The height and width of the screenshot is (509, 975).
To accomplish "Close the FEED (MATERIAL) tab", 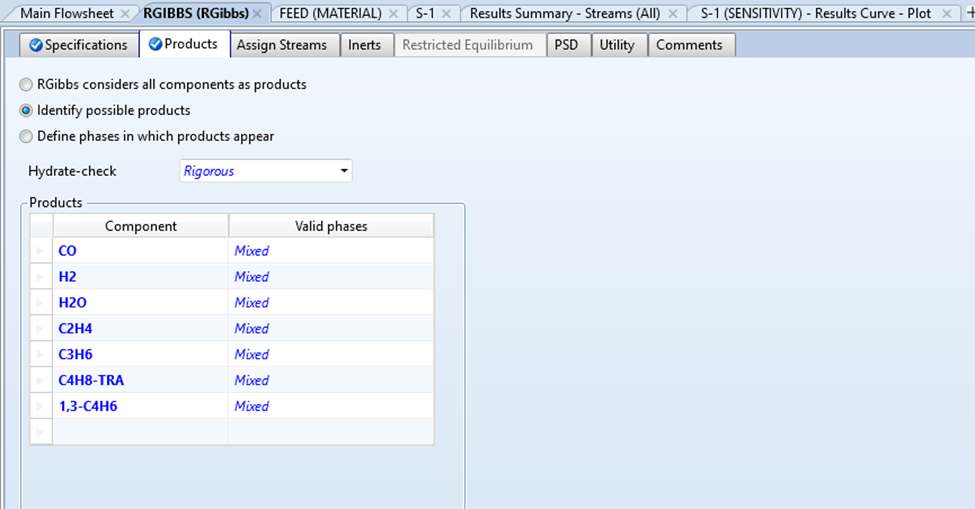I will point(393,13).
